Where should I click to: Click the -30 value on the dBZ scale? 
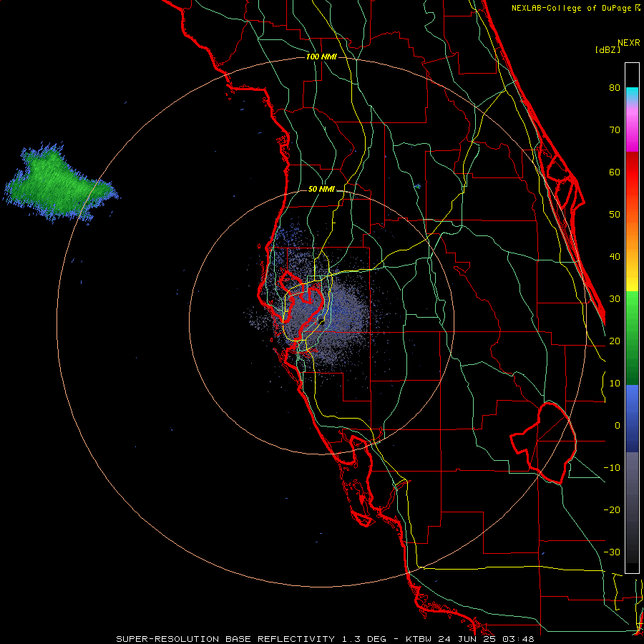click(x=612, y=552)
